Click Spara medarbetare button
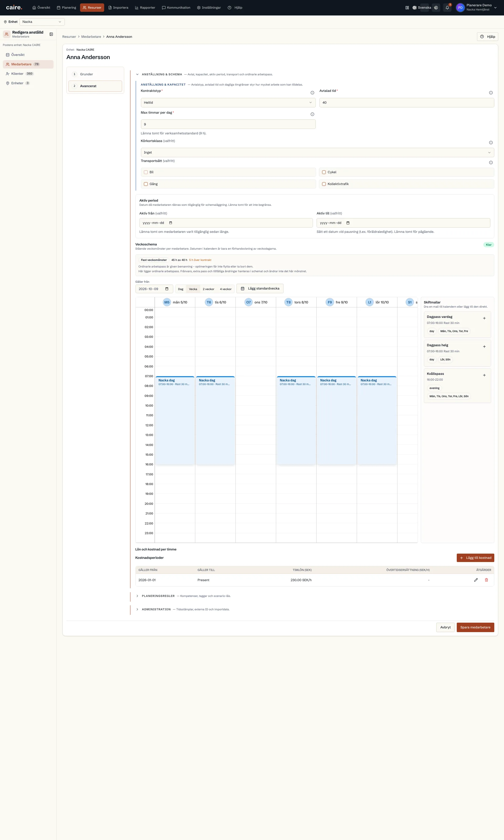Viewport: 504px width, 840px height. 475,627
